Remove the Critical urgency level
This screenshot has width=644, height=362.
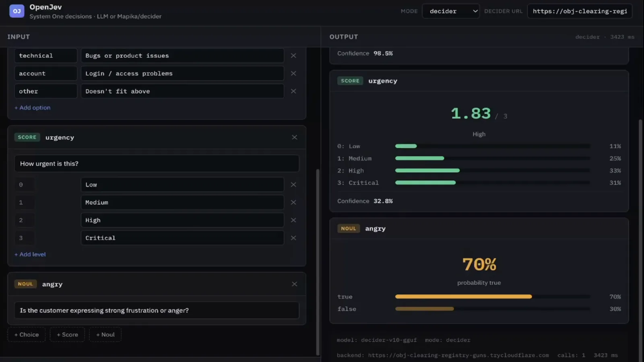coord(293,238)
